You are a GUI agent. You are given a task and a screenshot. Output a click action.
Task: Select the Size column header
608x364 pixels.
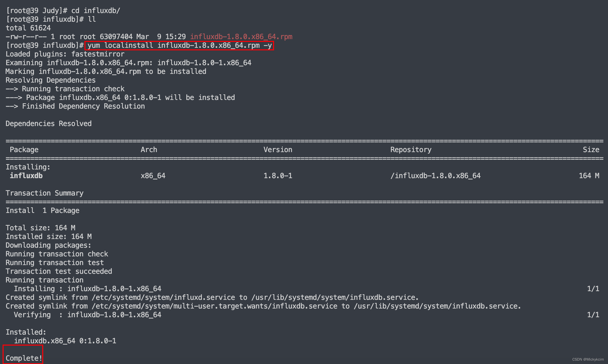[591, 149]
